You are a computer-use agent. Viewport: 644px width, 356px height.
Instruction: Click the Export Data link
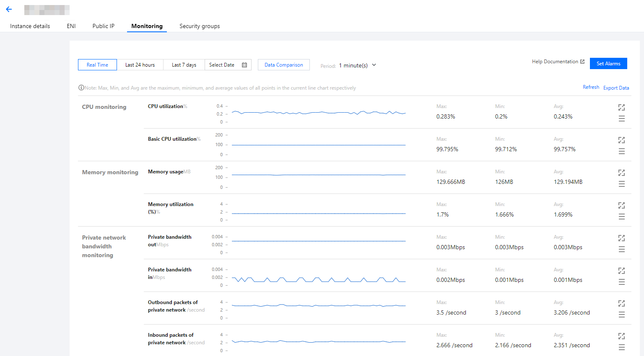(616, 88)
